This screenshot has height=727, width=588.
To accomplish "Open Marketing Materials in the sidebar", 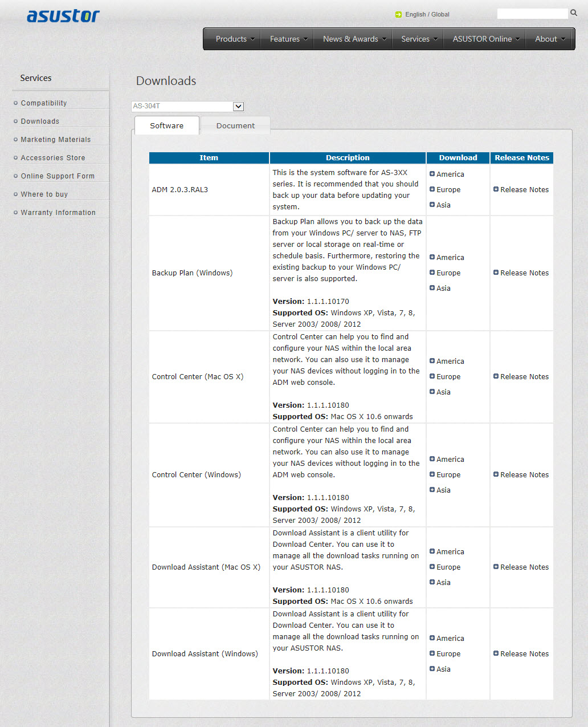I will click(x=56, y=140).
